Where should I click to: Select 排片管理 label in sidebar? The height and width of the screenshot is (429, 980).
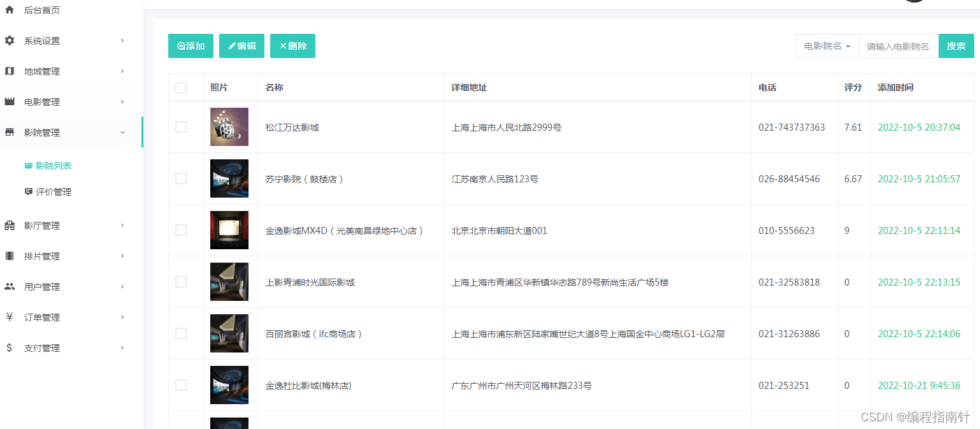(42, 256)
